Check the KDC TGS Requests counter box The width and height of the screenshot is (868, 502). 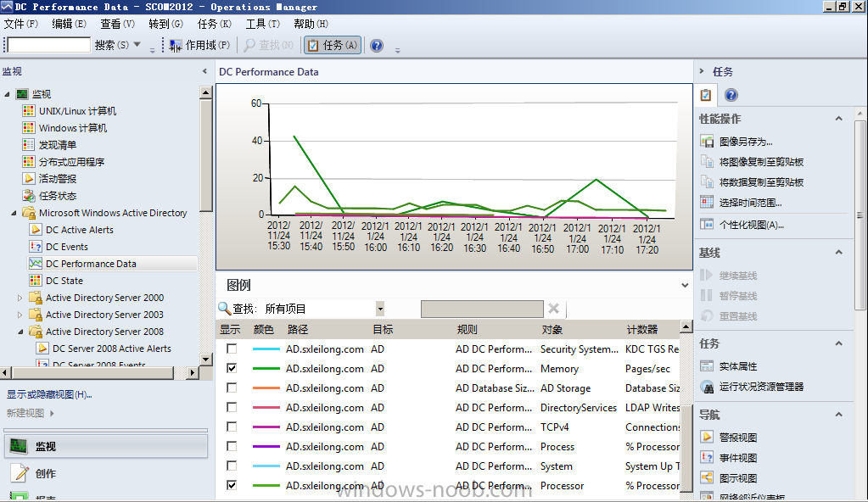[232, 349]
